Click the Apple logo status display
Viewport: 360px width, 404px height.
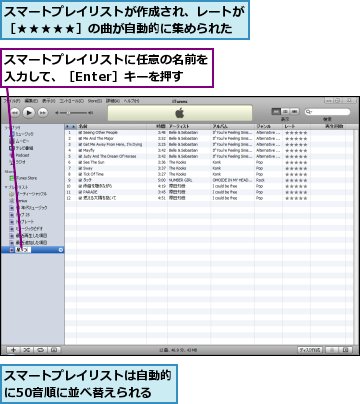[180, 113]
